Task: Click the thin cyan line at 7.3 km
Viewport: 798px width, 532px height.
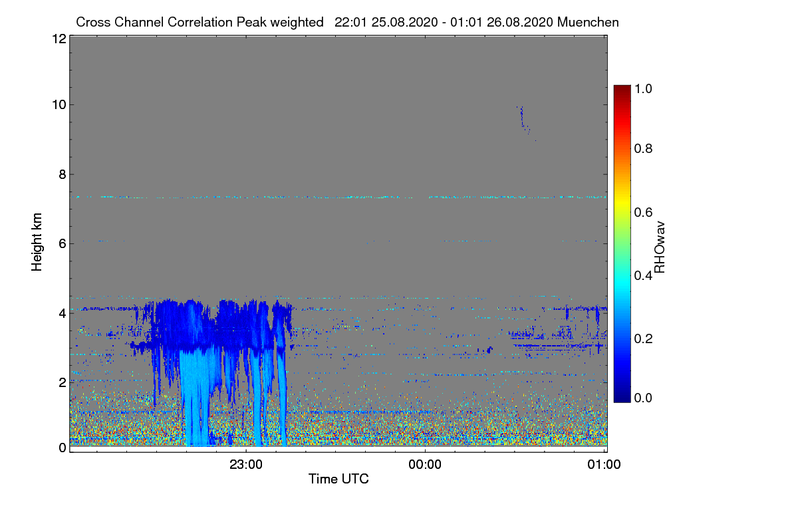Action: pos(338,197)
